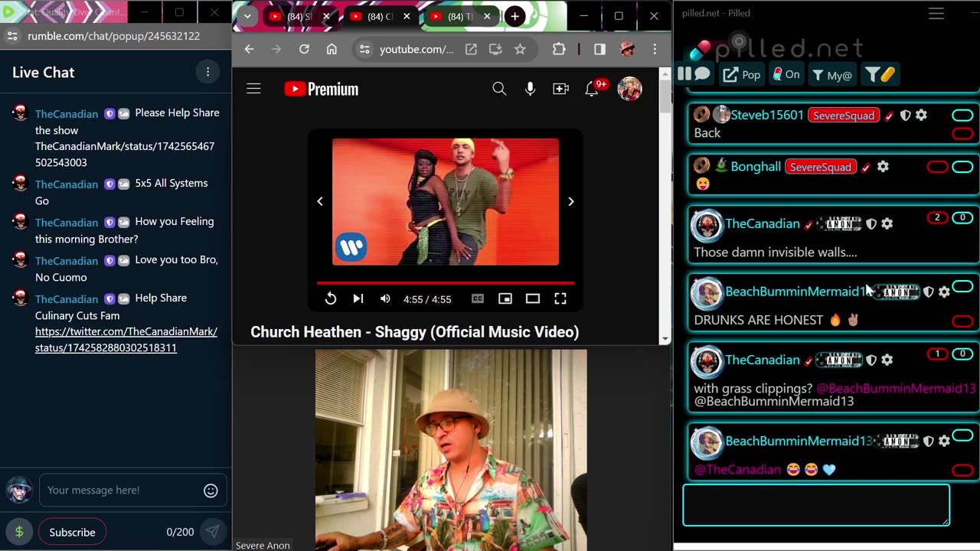
Task: Expand the Chrome tab search dropdown
Action: pos(247,16)
